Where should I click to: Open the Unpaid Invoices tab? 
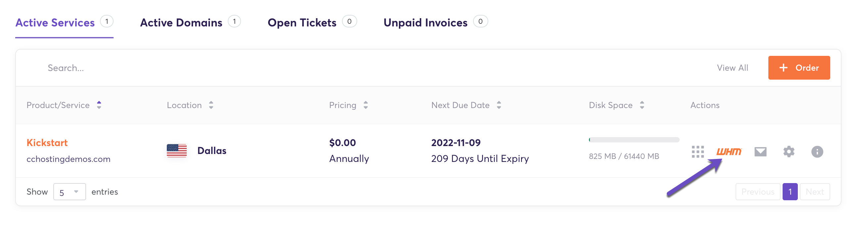pyautogui.click(x=425, y=22)
